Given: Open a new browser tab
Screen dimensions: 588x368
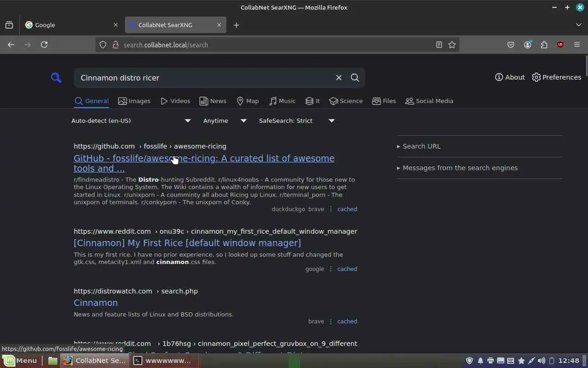Looking at the screenshot, I should click(236, 25).
